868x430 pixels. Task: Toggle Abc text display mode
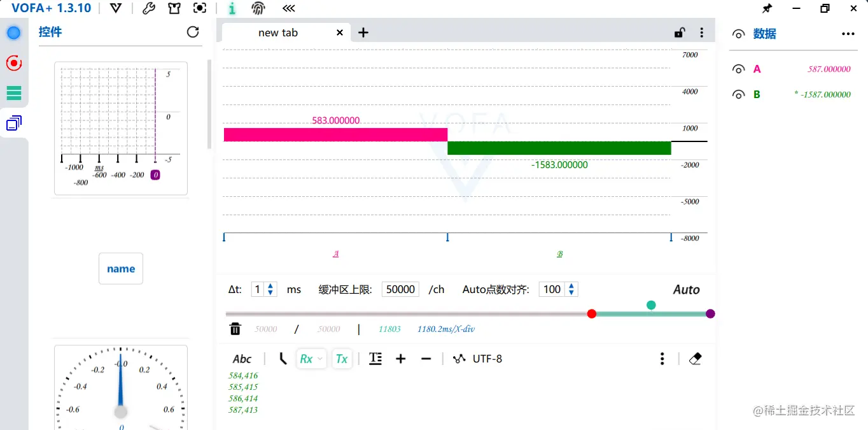point(242,359)
